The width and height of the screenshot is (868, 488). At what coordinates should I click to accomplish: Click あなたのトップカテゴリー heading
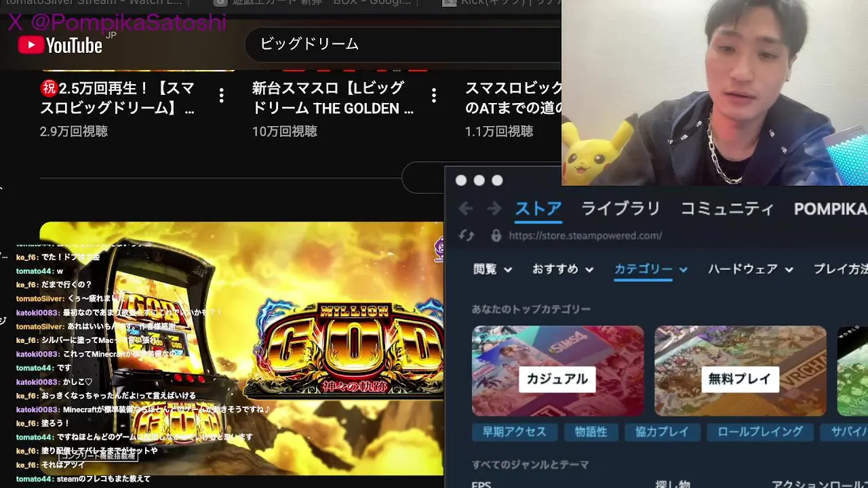click(531, 309)
